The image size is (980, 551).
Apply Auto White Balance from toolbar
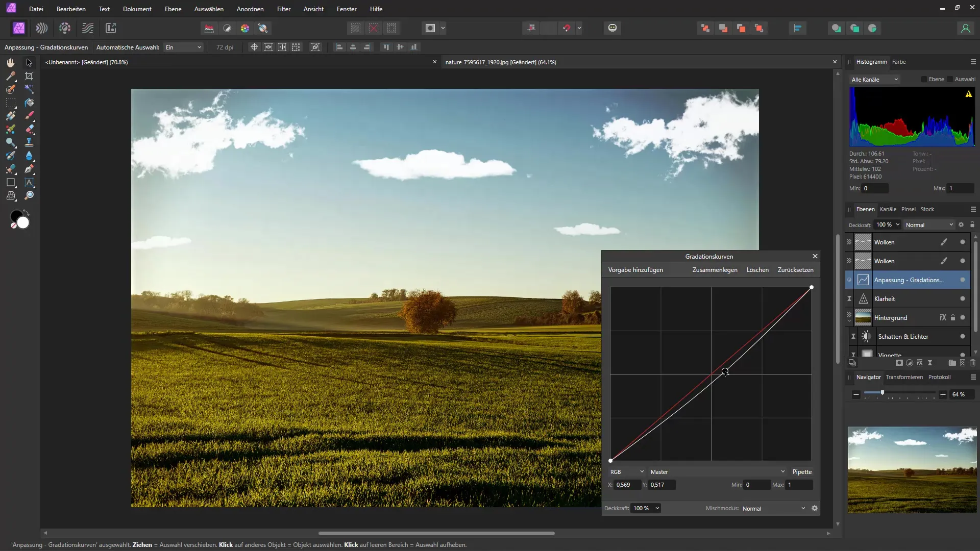click(263, 28)
